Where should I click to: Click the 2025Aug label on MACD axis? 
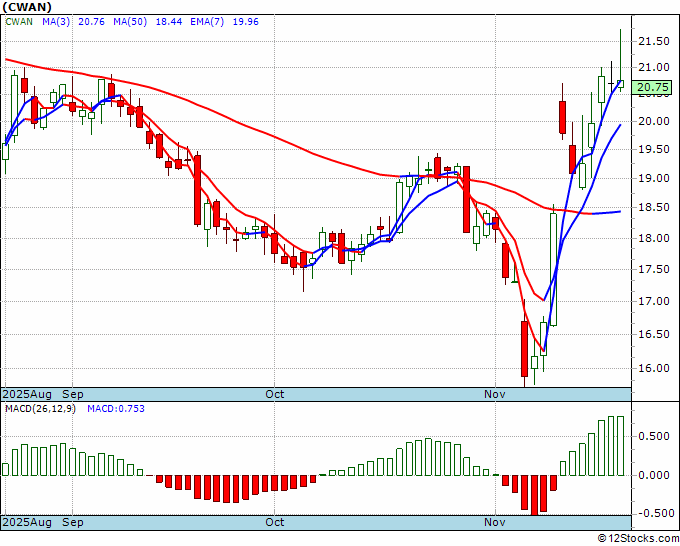[27, 522]
